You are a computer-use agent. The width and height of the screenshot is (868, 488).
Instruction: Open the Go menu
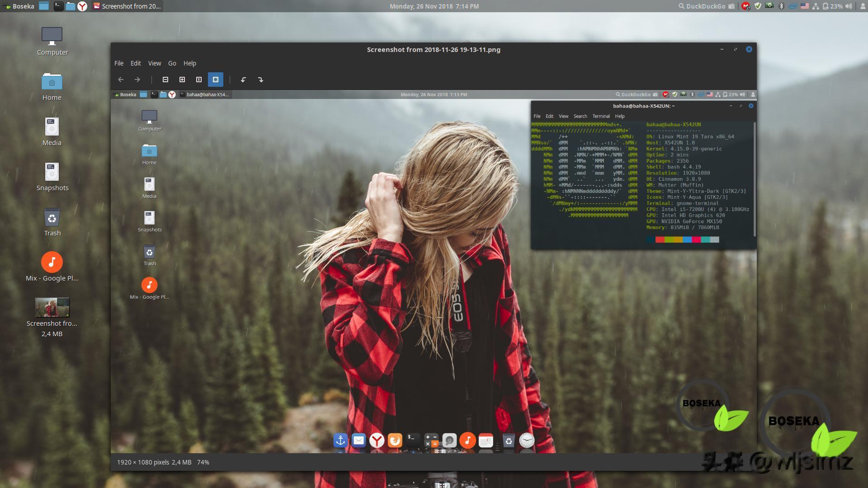point(172,63)
